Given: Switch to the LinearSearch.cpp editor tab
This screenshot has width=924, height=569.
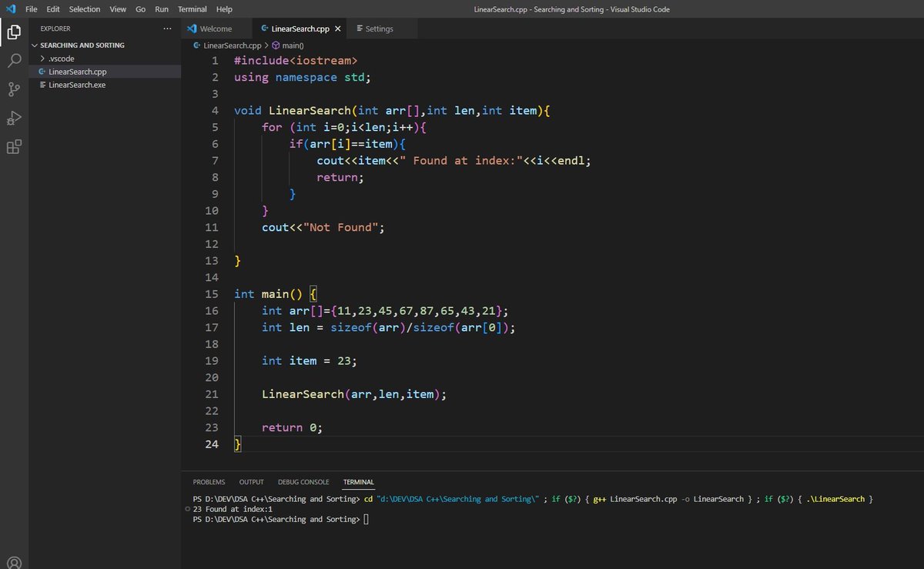Looking at the screenshot, I should 300,28.
